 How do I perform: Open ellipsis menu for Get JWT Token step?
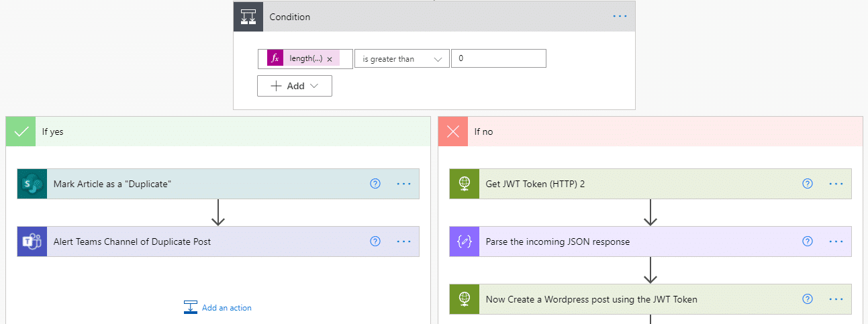(x=836, y=184)
